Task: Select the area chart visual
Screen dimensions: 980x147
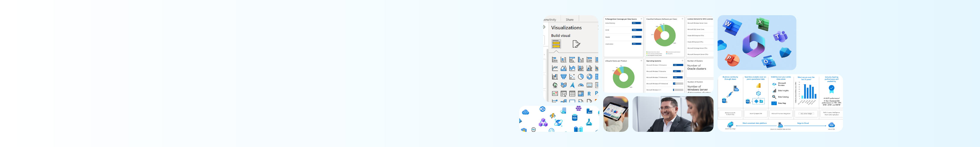Action: 563,68
